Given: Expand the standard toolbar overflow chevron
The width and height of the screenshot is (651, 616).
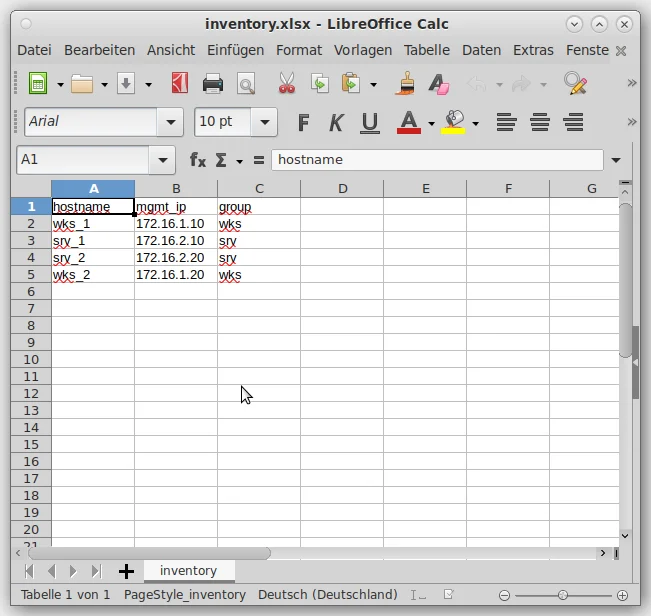Looking at the screenshot, I should pos(632,83).
